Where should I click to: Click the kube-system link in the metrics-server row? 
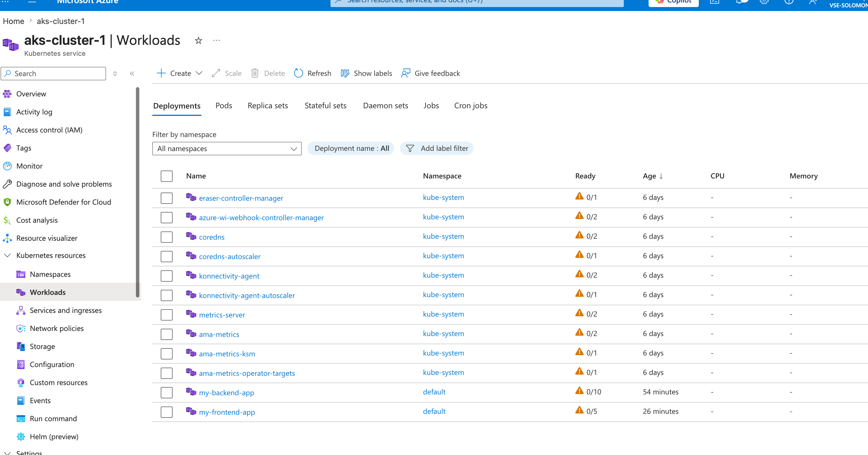443,314
